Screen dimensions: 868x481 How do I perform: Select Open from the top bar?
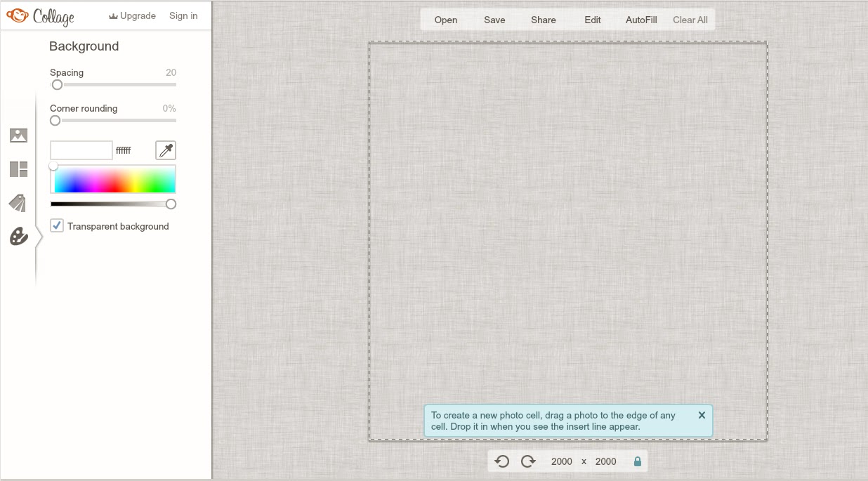click(445, 20)
